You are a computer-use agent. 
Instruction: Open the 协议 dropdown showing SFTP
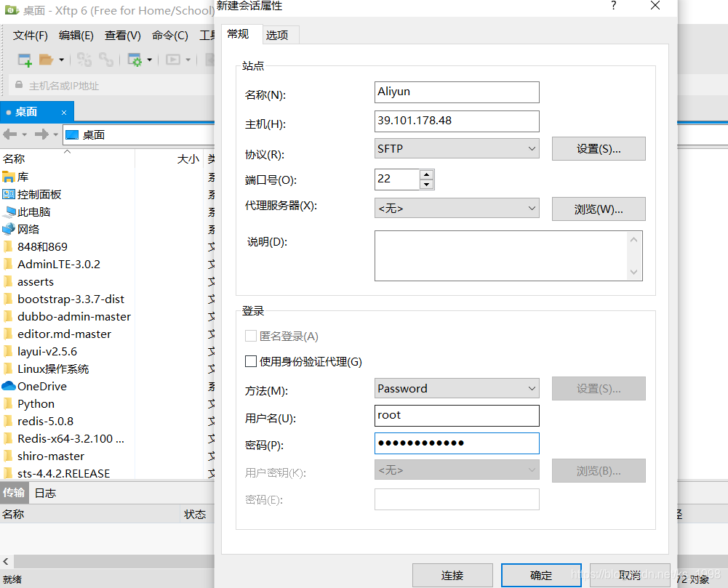coord(456,148)
